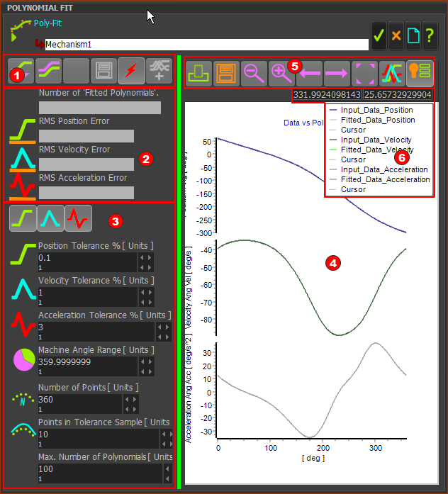Screen dimensions: 448x494
Task: Decrease Acceleration Tolerance with left arrow
Action: [x=159, y=327]
